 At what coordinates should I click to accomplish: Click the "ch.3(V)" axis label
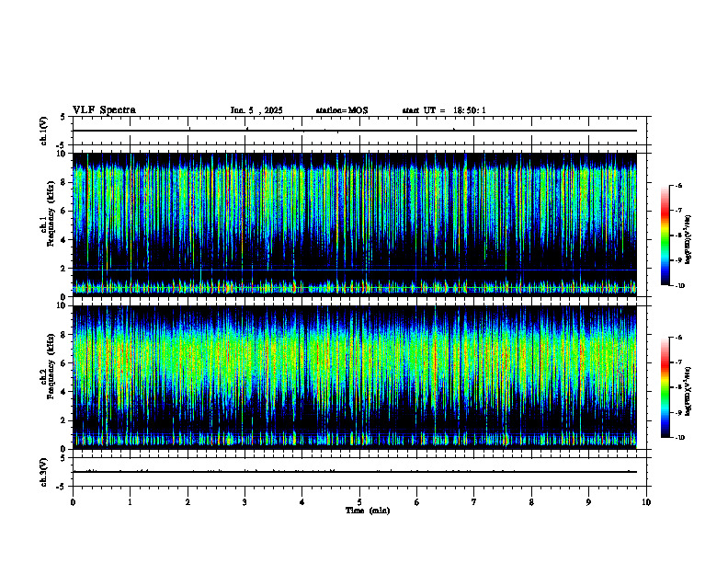tap(44, 472)
